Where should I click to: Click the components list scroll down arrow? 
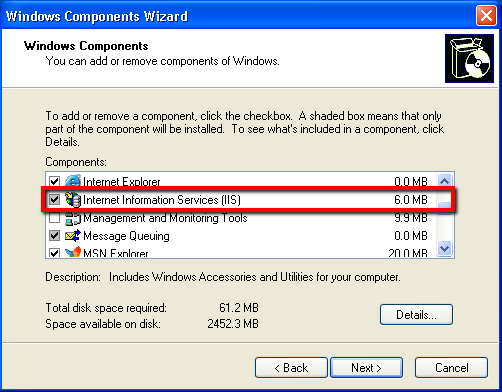coord(444,248)
